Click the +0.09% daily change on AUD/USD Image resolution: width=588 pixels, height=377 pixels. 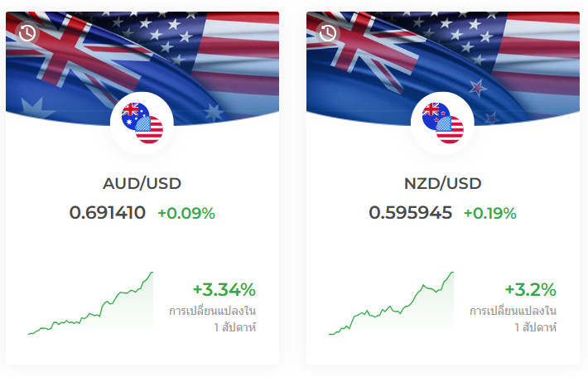[x=186, y=214]
